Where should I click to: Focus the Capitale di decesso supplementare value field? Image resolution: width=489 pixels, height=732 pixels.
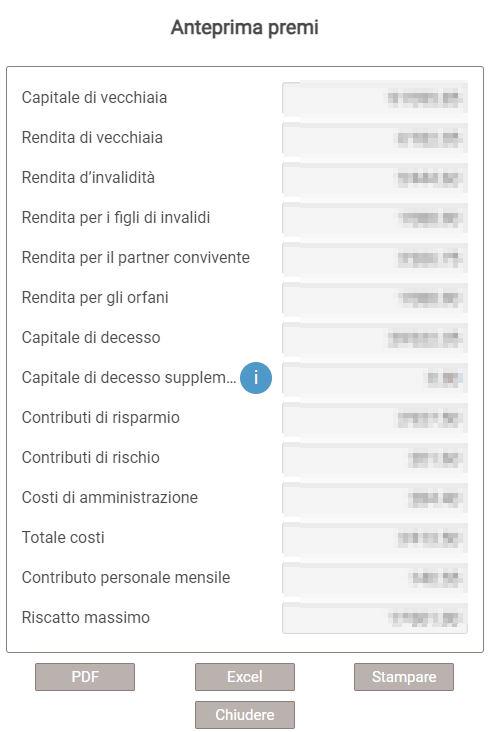coord(375,378)
